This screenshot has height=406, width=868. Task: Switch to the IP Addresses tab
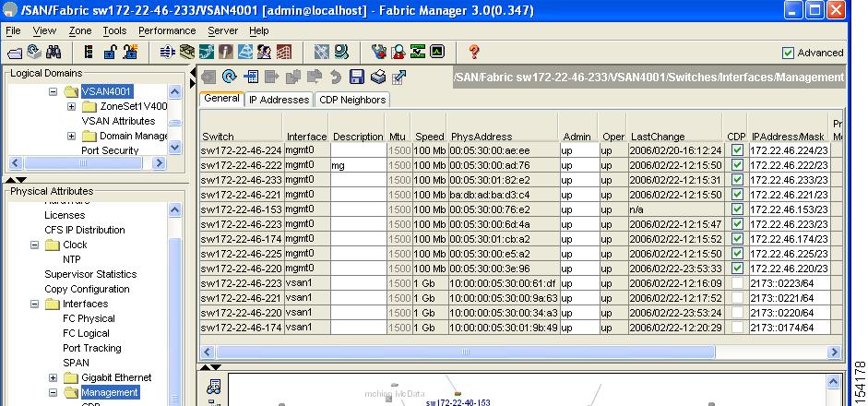279,100
